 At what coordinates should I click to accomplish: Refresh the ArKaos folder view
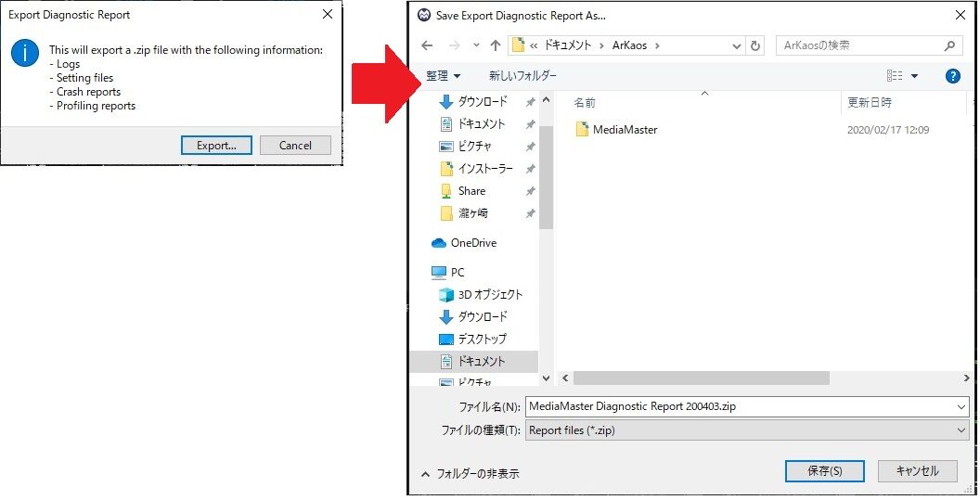coord(755,45)
